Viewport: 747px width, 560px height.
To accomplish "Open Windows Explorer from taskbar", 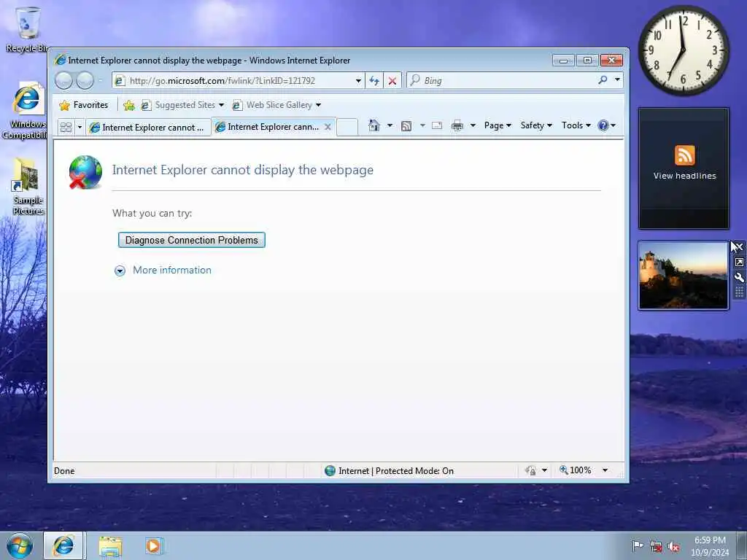I will (111, 546).
